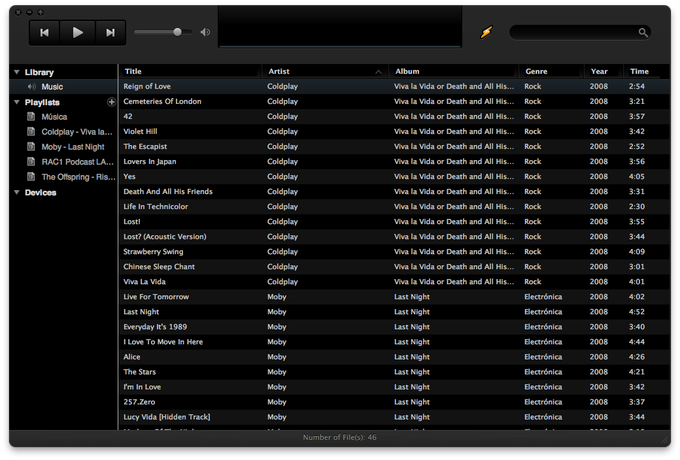Sort by the Artist column header
This screenshot has height=460, width=680.
pos(325,72)
